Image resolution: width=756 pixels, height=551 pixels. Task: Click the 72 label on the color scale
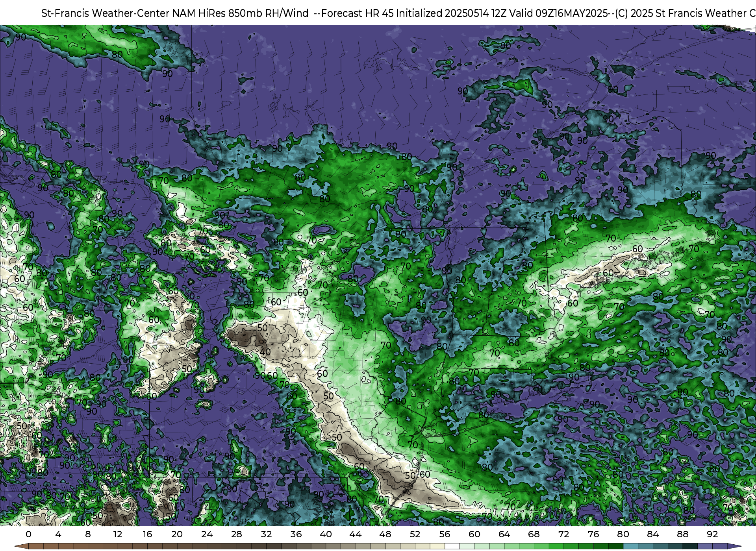click(563, 534)
